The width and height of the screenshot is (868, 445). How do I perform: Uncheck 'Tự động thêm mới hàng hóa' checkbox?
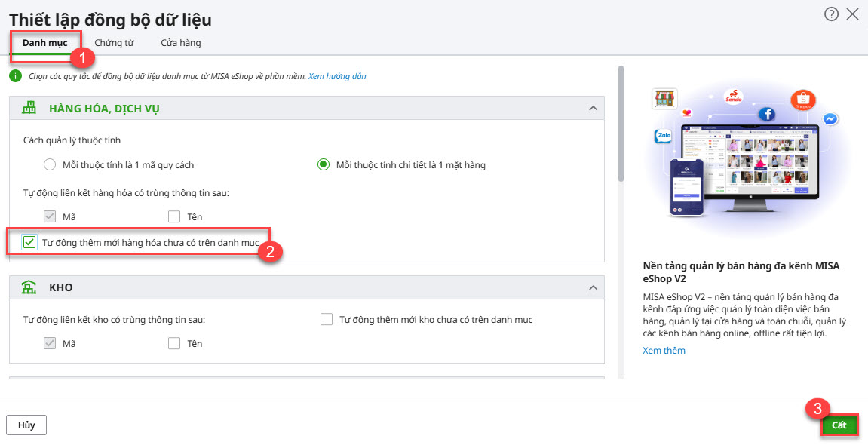pyautogui.click(x=29, y=242)
